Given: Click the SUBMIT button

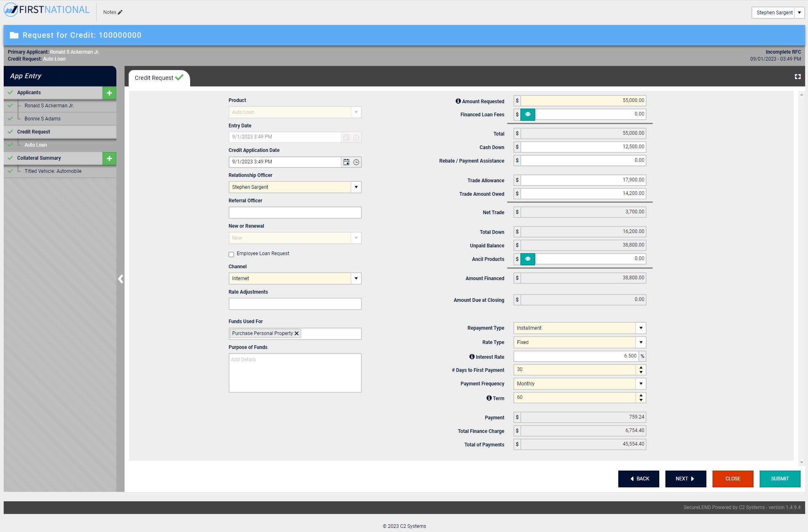Looking at the screenshot, I should point(780,479).
